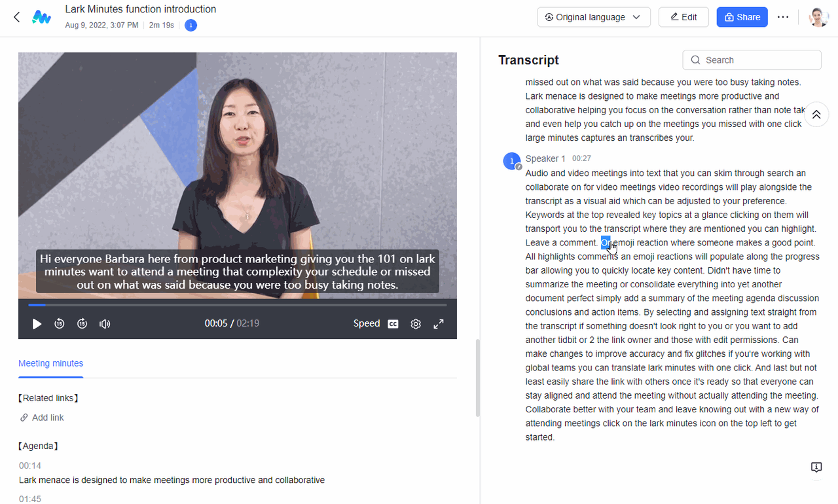Screen dimensions: 838x504
Task: Open the user profile avatar
Action: (819, 17)
